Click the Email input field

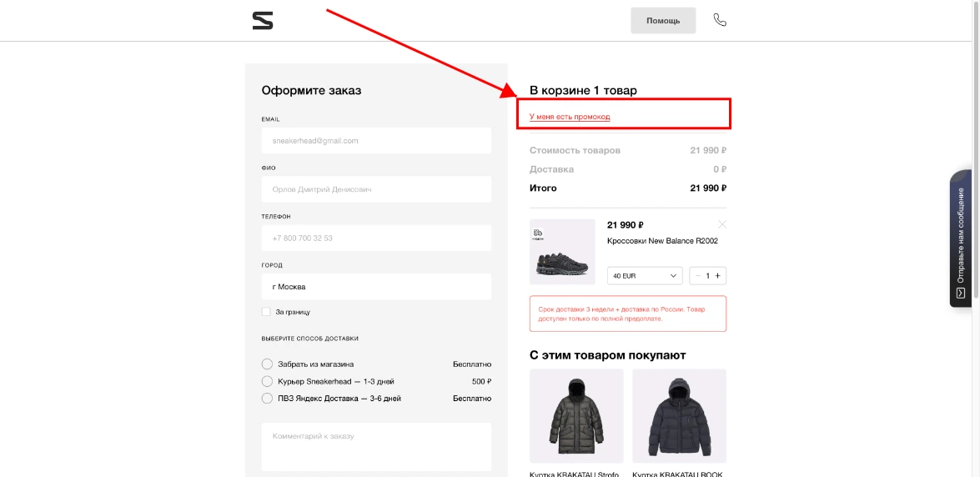coord(376,141)
